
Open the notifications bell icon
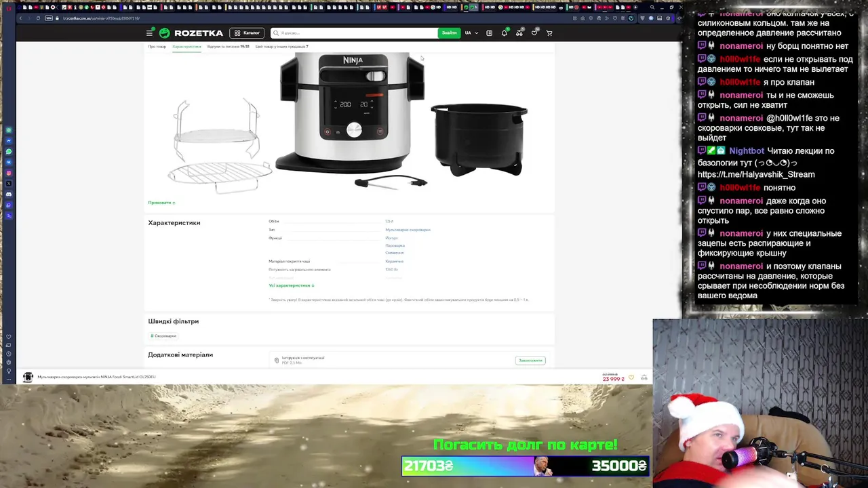tap(504, 33)
